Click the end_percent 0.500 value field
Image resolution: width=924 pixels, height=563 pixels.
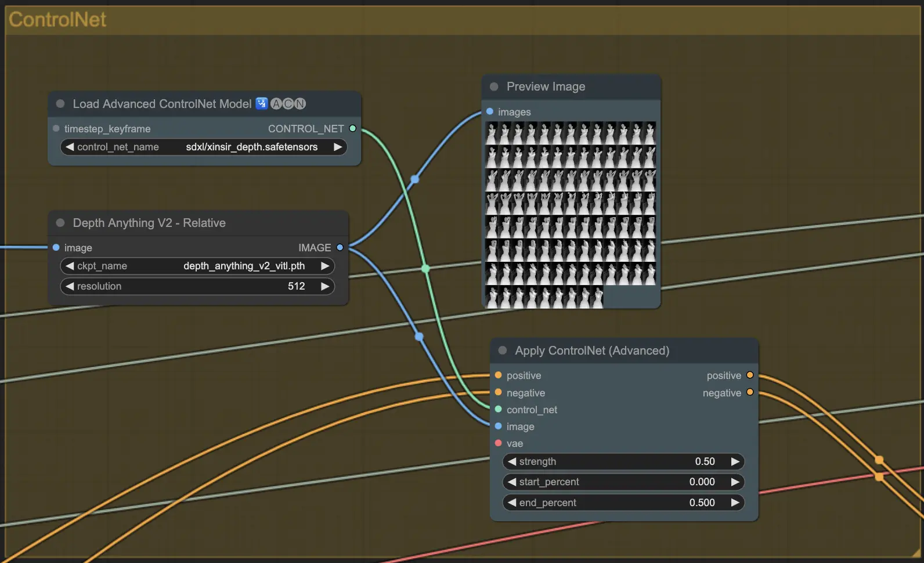pos(623,503)
